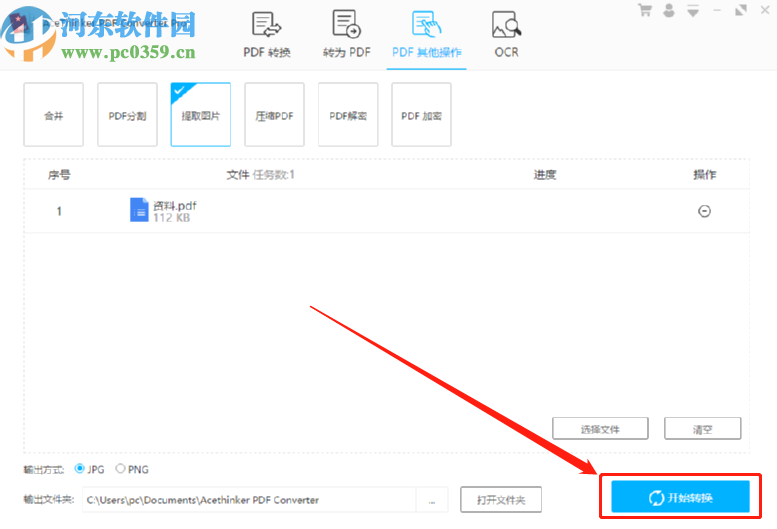This screenshot has height=529, width=777.
Task: Switch to the 转为 PDF tab
Action: [x=346, y=35]
